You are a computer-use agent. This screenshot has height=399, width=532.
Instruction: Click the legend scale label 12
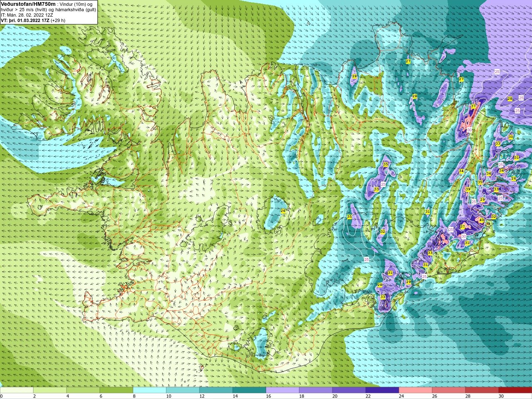pyautogui.click(x=202, y=396)
